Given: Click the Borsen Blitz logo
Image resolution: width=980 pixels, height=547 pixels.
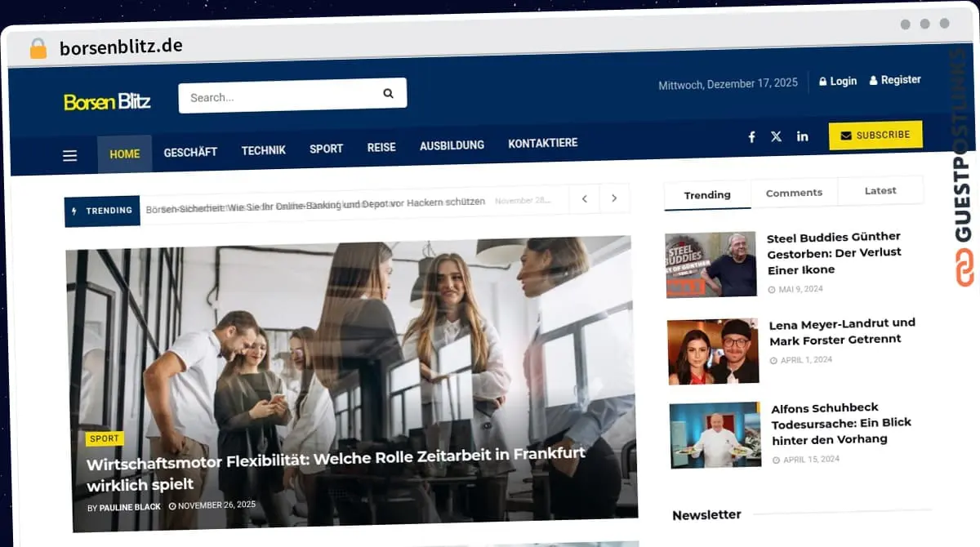Looking at the screenshot, I should coord(107,102).
